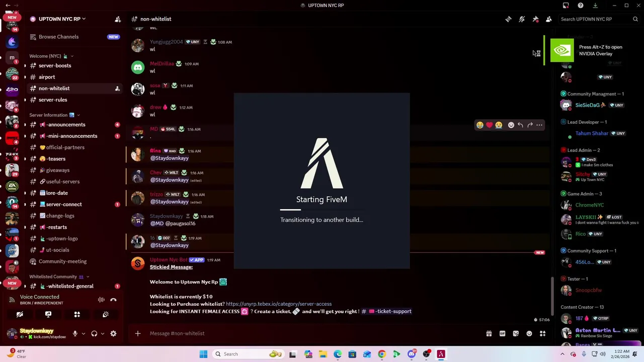Open the server-rules channel

(x=53, y=100)
